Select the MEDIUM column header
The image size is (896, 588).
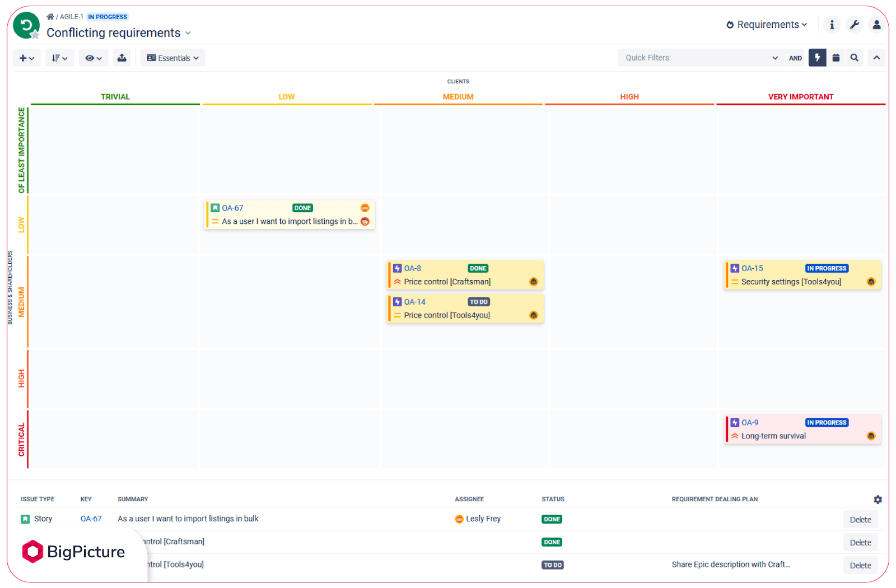pyautogui.click(x=458, y=97)
